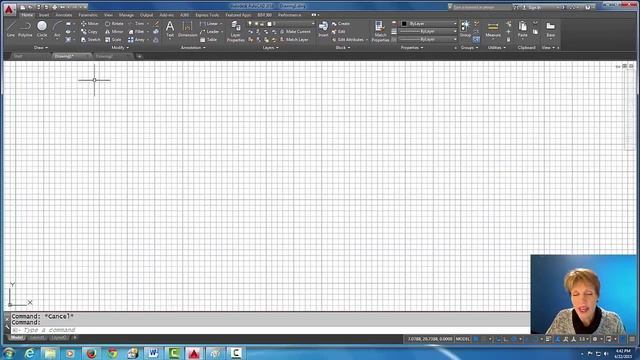Click Edit block button
The width and height of the screenshot is (640, 360).
(x=339, y=32)
